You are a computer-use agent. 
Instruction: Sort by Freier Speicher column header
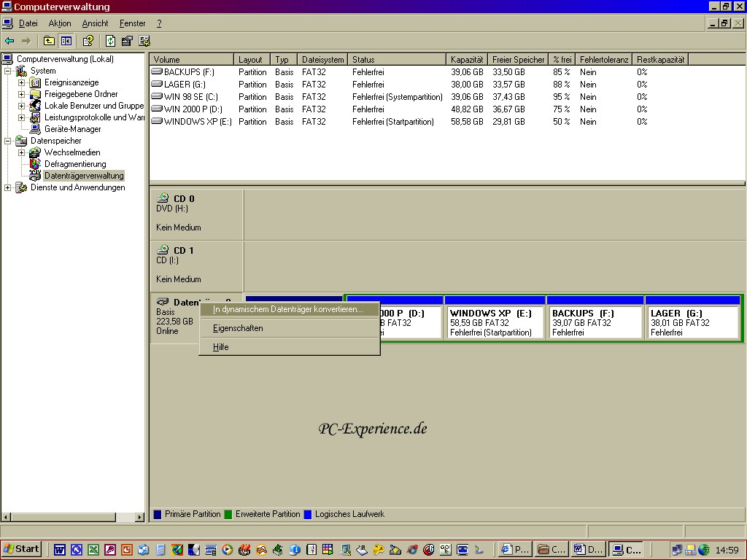(518, 60)
